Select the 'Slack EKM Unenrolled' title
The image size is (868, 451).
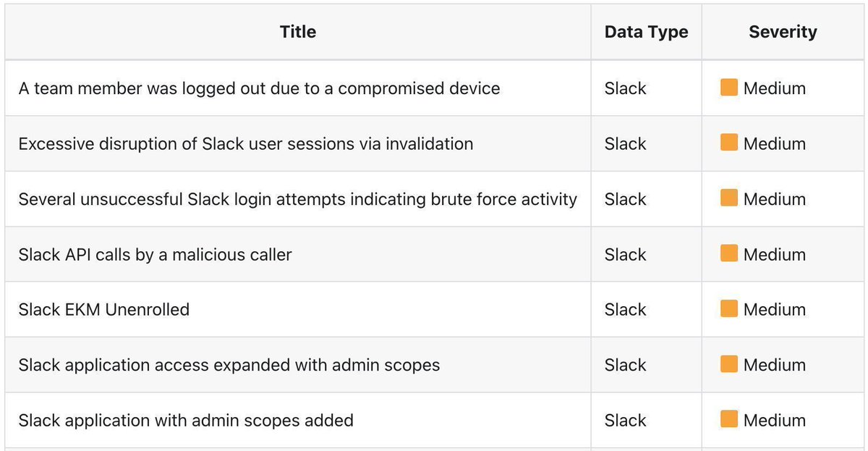[x=104, y=309]
